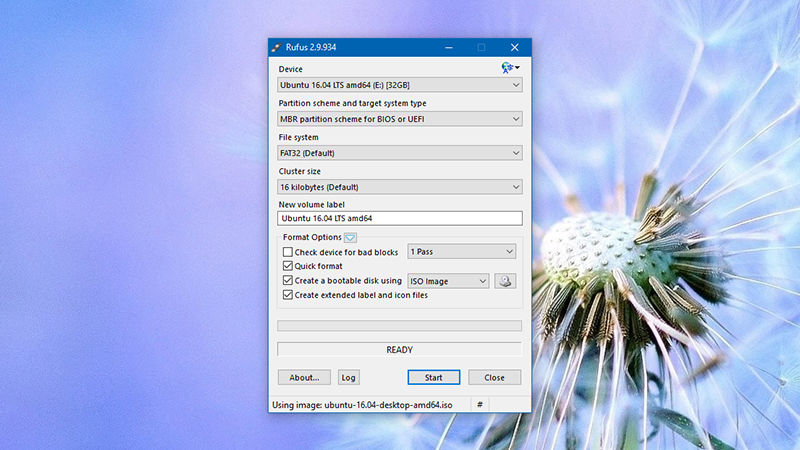Toggle Create a bootable disk using checkbox

point(288,281)
